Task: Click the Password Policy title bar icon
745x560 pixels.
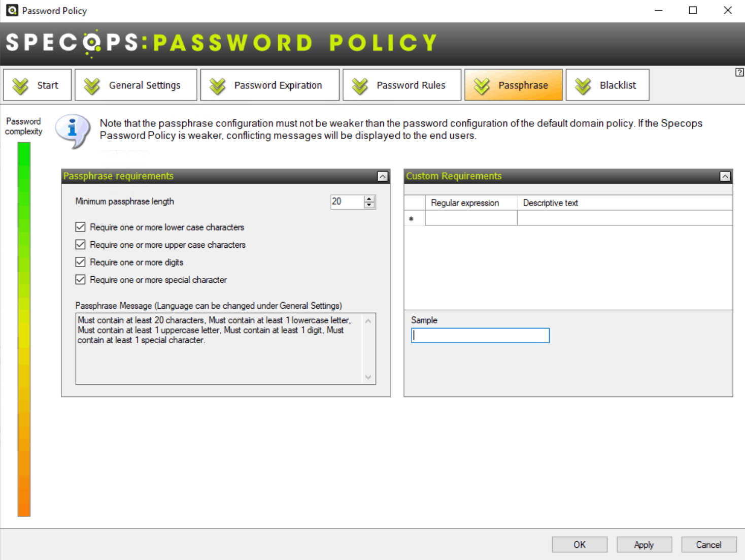Action: tap(12, 10)
